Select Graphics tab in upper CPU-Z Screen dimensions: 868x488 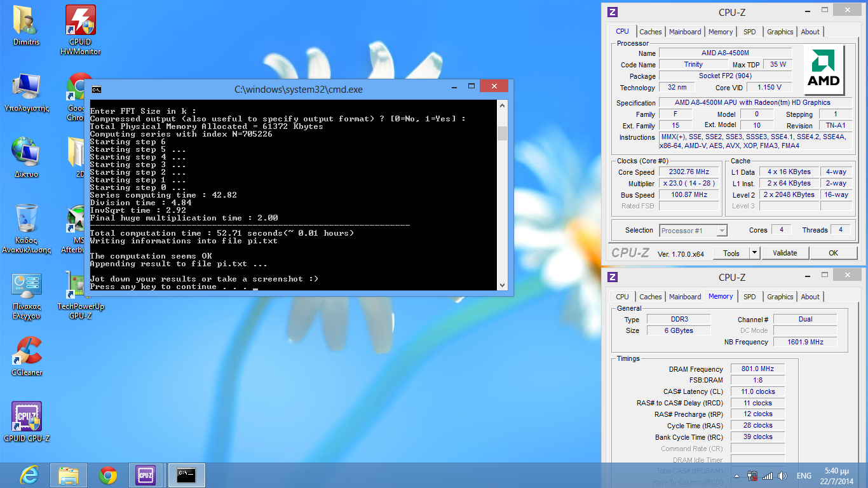pyautogui.click(x=780, y=32)
